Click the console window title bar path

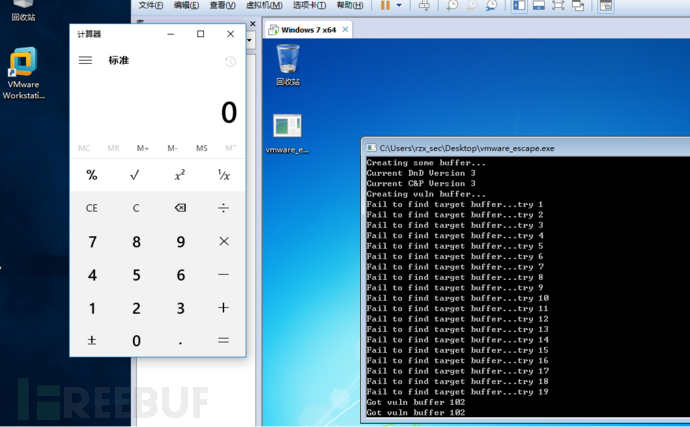point(466,148)
